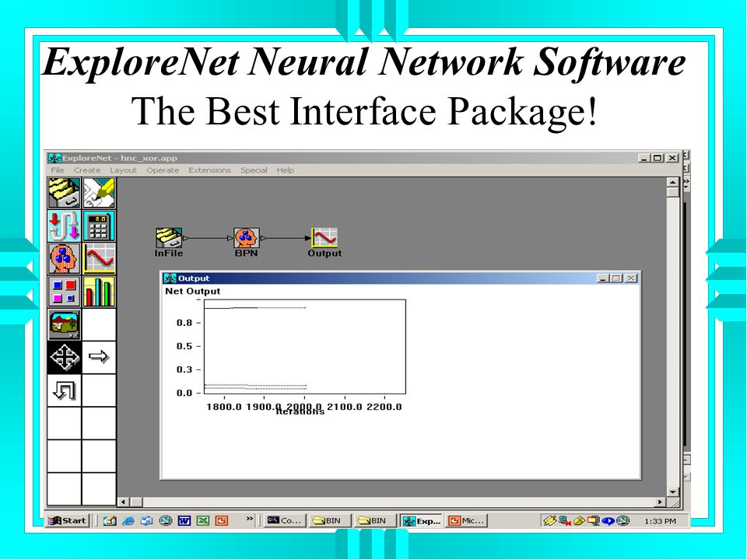Click the horizontal scrollbar right arrow
The image size is (747, 560).
pyautogui.click(x=660, y=502)
